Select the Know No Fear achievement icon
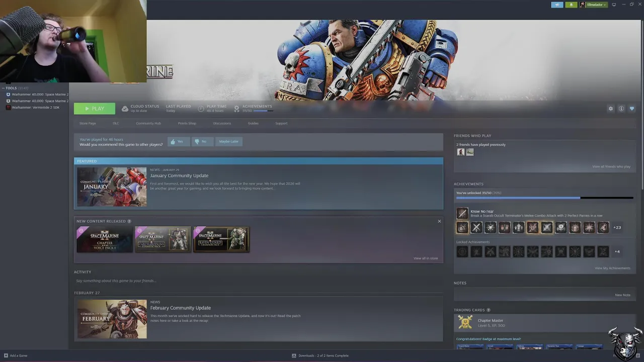Screen dimensions: 644x362 (x=462, y=213)
